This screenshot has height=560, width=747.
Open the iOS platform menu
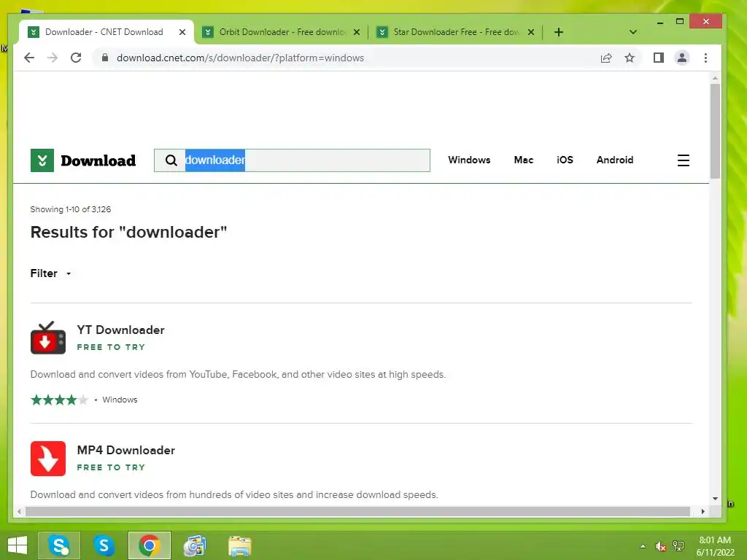coord(565,160)
